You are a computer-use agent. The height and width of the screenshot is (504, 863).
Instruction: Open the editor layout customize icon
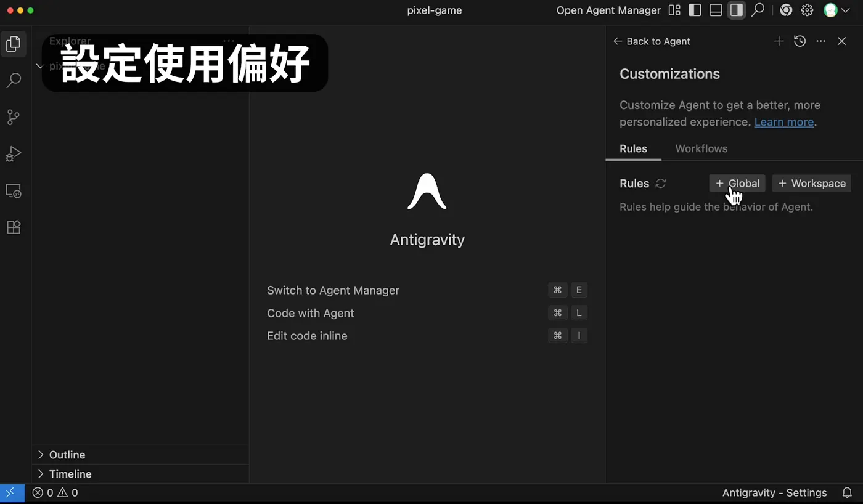pyautogui.click(x=674, y=10)
